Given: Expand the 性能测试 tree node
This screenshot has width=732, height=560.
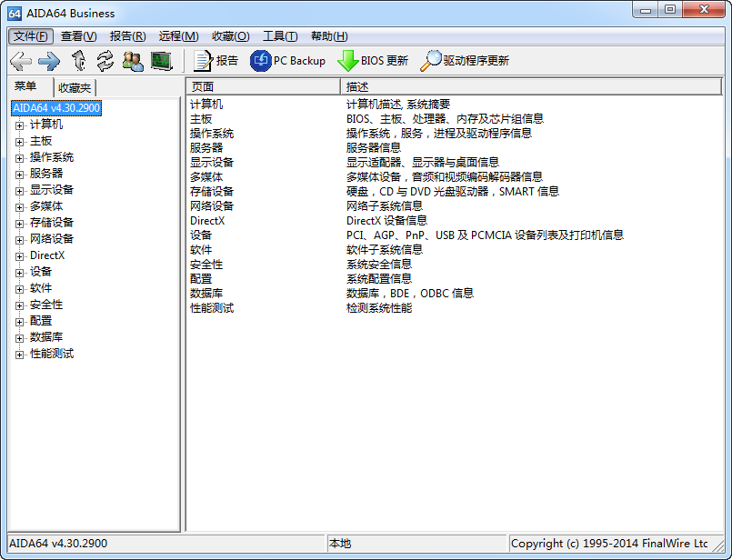Looking at the screenshot, I should pos(19,354).
